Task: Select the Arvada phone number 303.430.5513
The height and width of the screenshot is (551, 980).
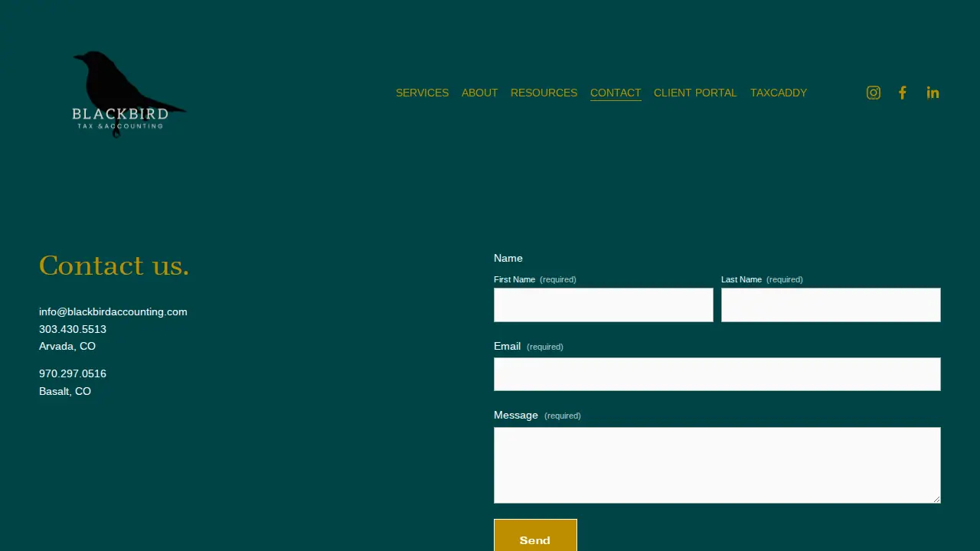Action: (x=73, y=329)
